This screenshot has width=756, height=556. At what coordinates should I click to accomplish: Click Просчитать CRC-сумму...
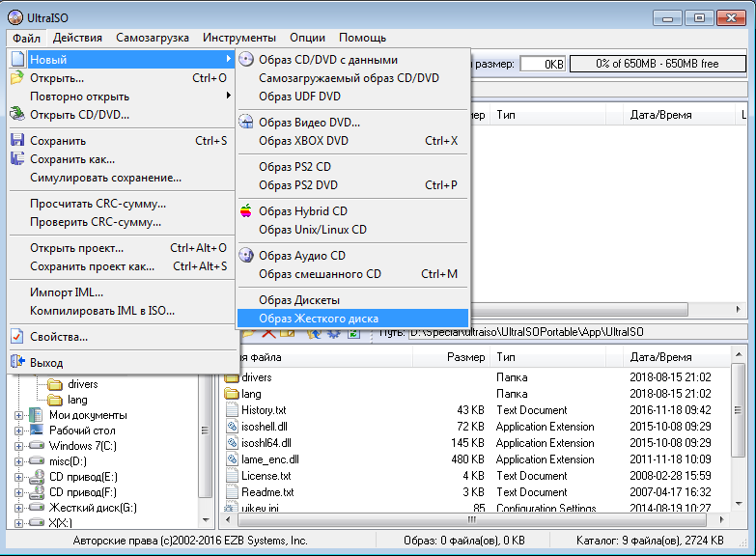coord(122,204)
